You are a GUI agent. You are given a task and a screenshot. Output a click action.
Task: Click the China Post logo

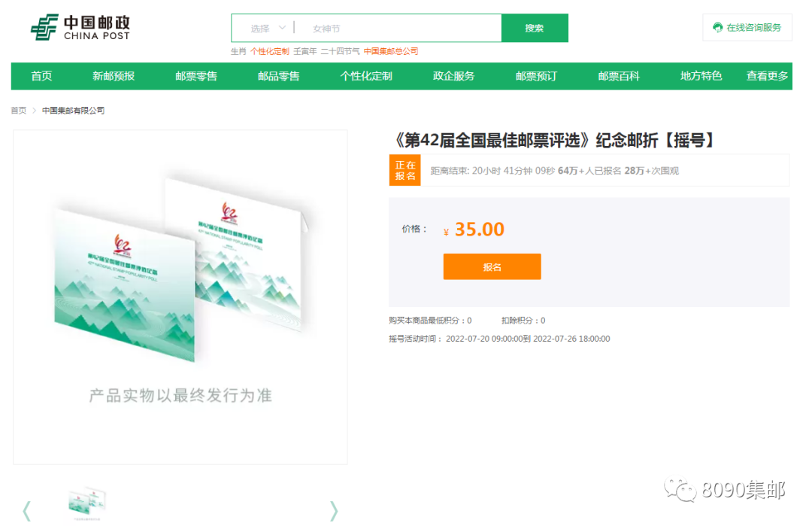click(x=80, y=27)
